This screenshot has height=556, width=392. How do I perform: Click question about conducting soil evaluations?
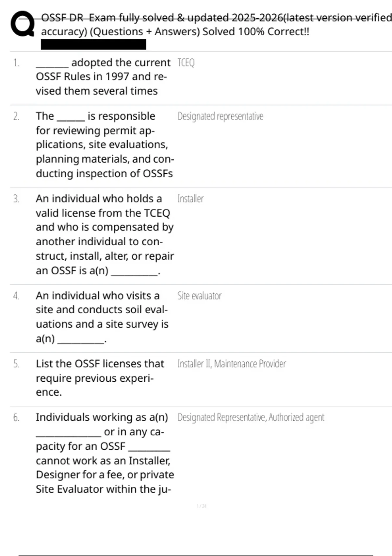tap(102, 317)
